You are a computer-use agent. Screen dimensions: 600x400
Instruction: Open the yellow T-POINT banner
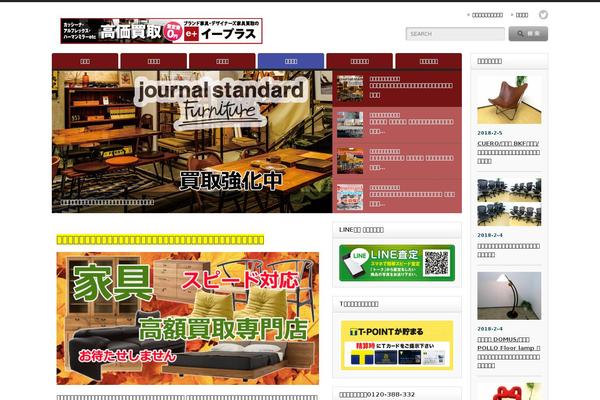click(x=397, y=346)
